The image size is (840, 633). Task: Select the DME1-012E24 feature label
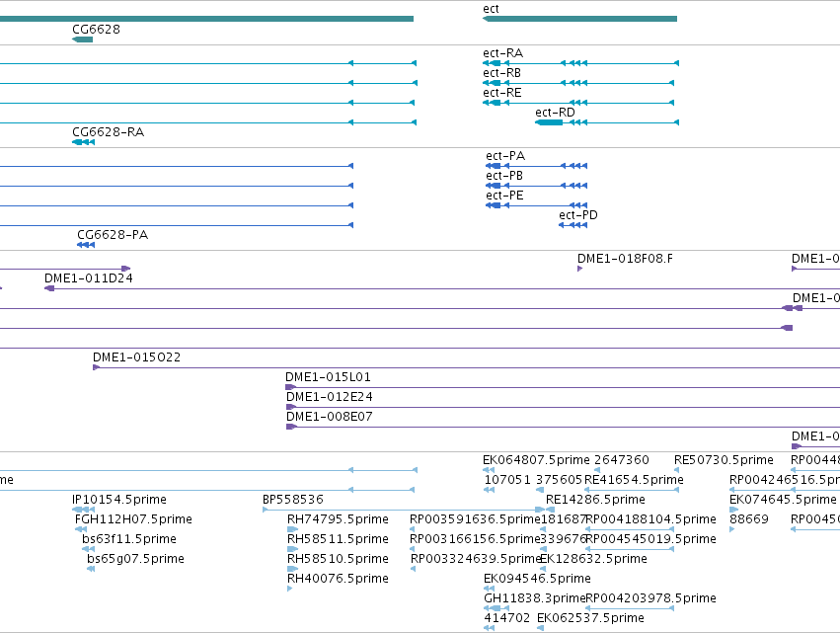pos(330,397)
